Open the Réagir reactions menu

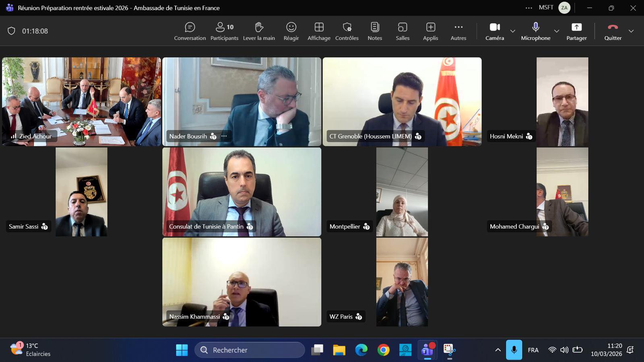click(291, 31)
